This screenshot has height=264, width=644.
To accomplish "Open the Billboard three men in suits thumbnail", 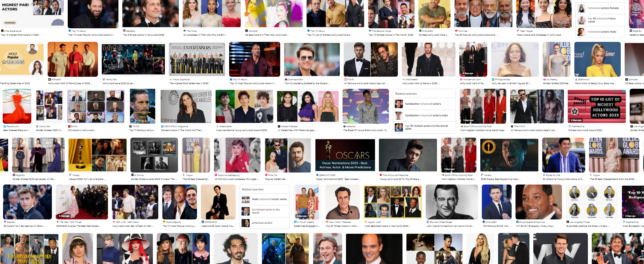I will 72,59.
